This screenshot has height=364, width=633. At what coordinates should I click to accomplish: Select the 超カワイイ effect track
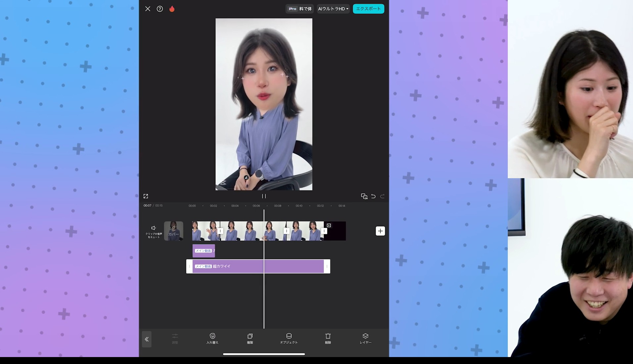(258, 266)
